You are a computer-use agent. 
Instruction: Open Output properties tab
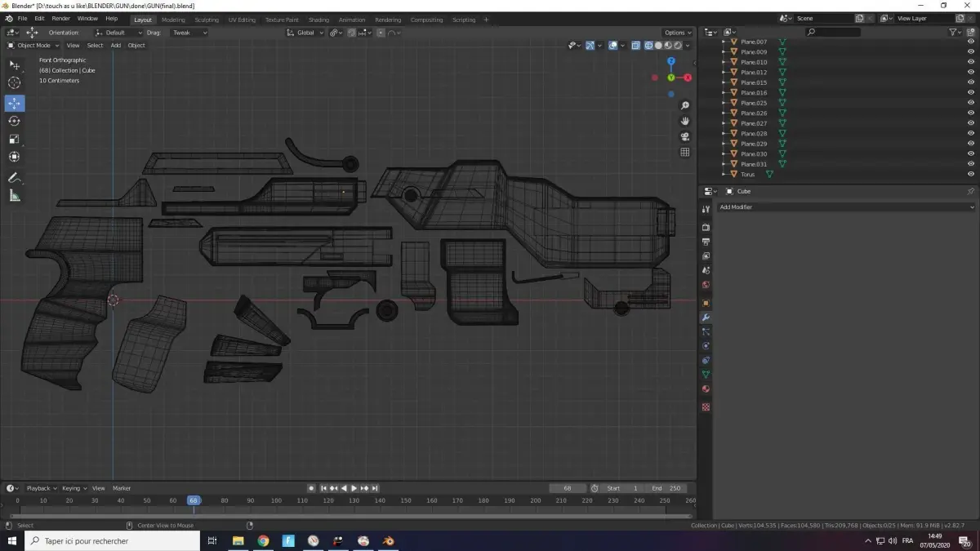(706, 242)
